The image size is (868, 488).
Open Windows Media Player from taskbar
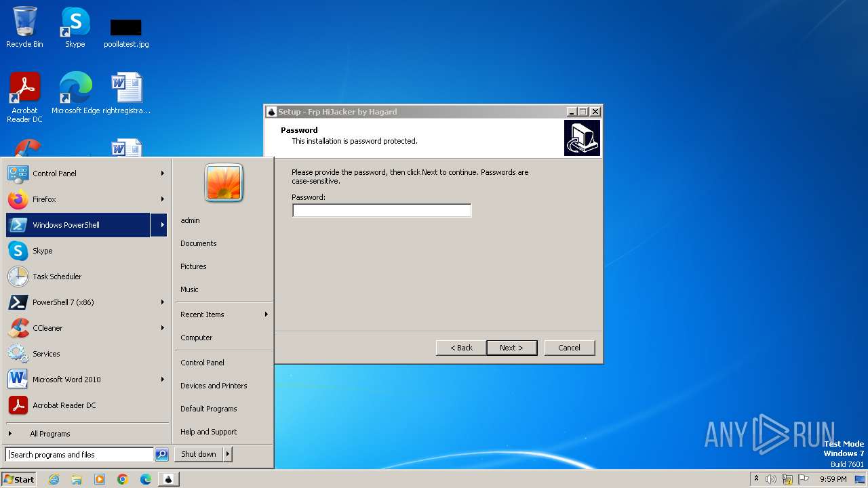(x=100, y=479)
